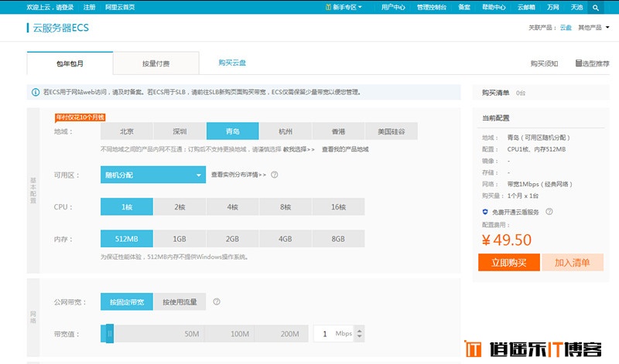619x364 pixels.
Task: Switch to 包年包月 tab
Action: tap(70, 63)
